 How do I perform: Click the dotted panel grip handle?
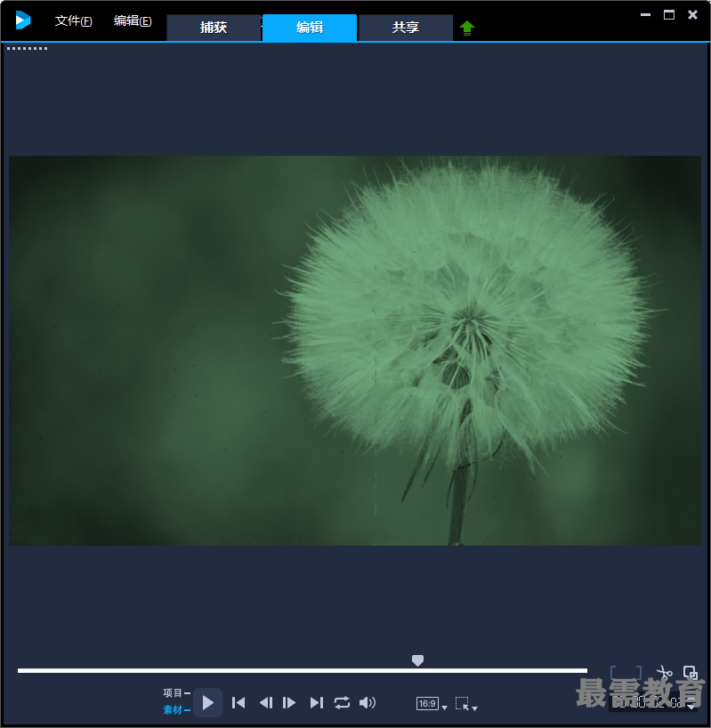[x=27, y=48]
